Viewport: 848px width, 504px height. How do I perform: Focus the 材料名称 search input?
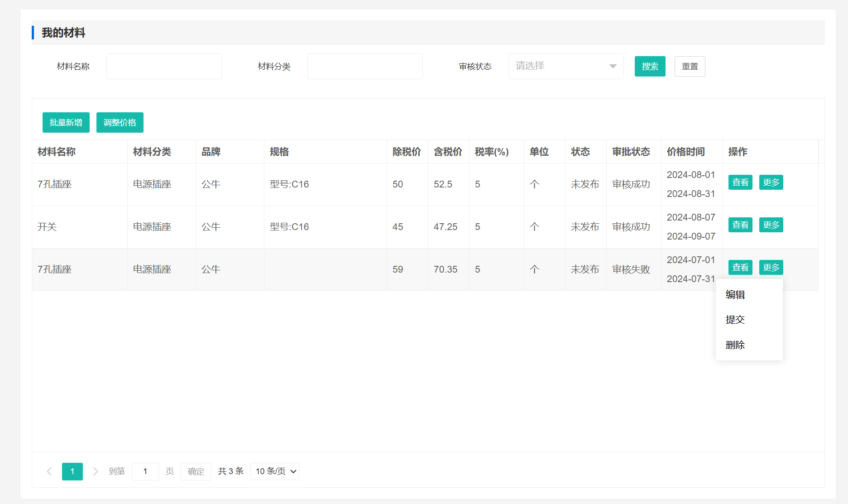(164, 67)
